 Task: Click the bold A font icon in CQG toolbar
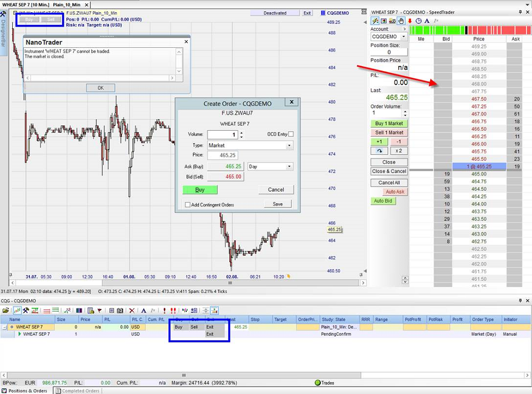tap(143, 310)
